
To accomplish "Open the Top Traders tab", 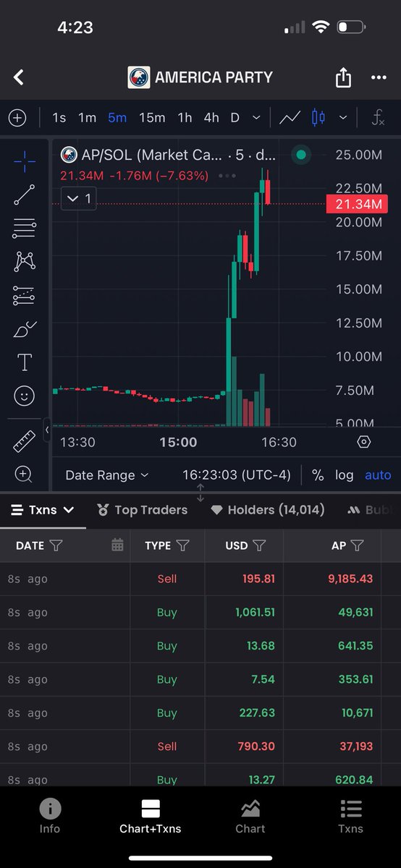I will (x=142, y=510).
